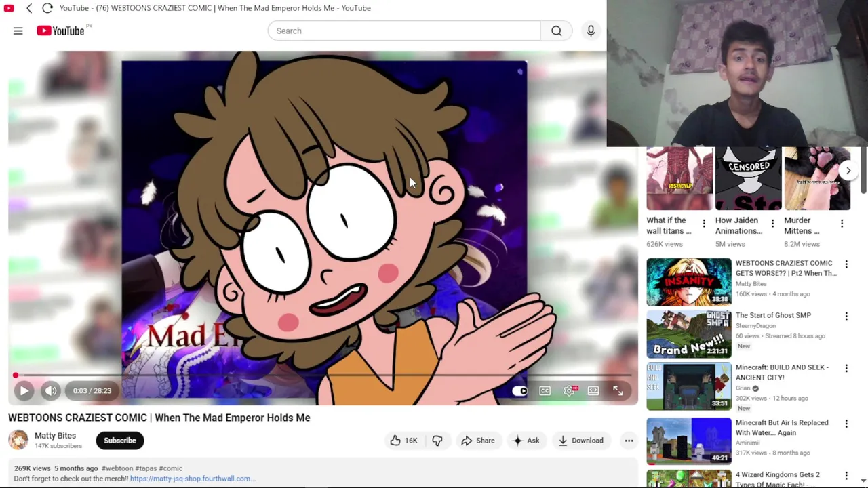Open video player settings gear

[x=570, y=390]
